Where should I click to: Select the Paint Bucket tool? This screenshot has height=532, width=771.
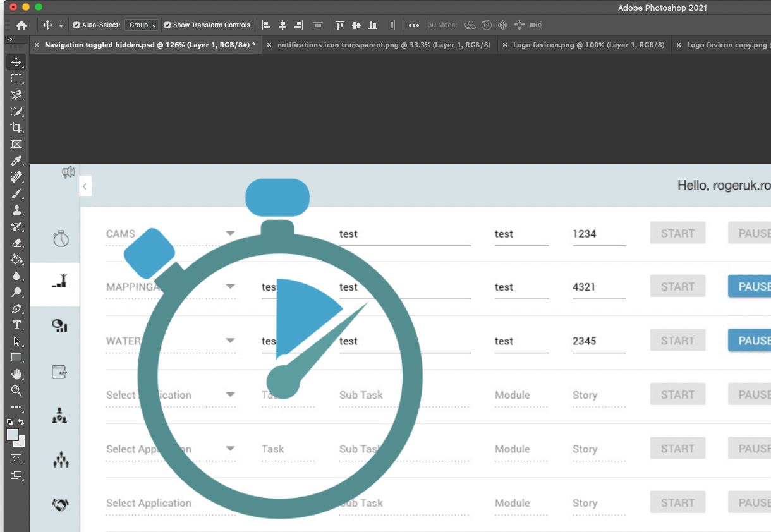(x=16, y=259)
